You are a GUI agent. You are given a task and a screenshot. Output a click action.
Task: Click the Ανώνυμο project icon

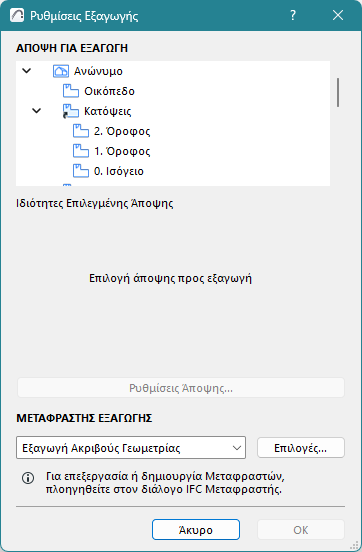pyautogui.click(x=61, y=71)
